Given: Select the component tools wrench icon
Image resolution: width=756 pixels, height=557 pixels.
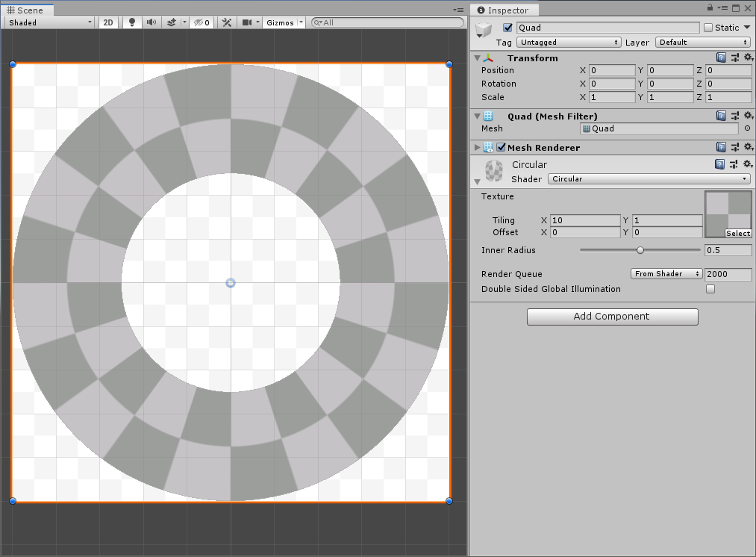Looking at the screenshot, I should pos(225,22).
